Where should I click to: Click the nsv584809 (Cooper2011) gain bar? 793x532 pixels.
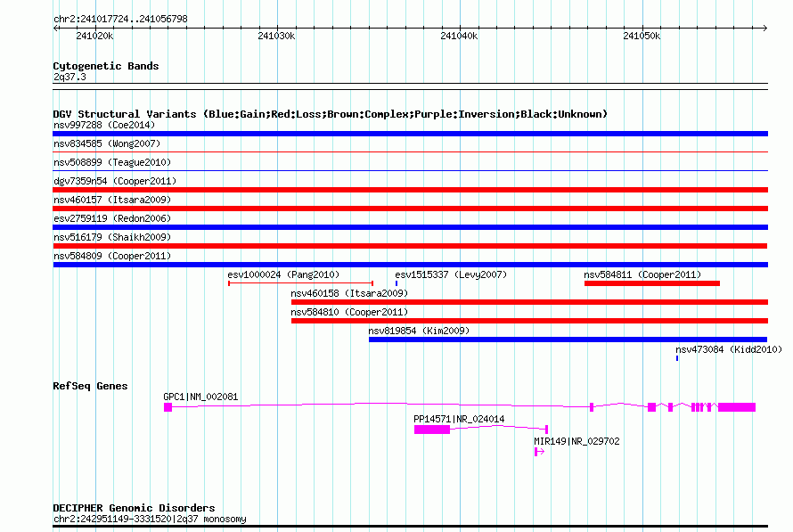point(410,265)
